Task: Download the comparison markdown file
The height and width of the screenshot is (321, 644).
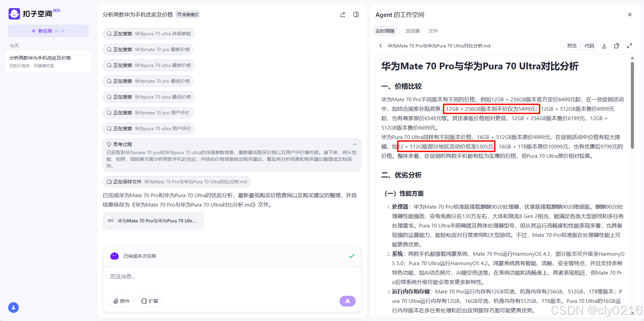Action: point(604,46)
